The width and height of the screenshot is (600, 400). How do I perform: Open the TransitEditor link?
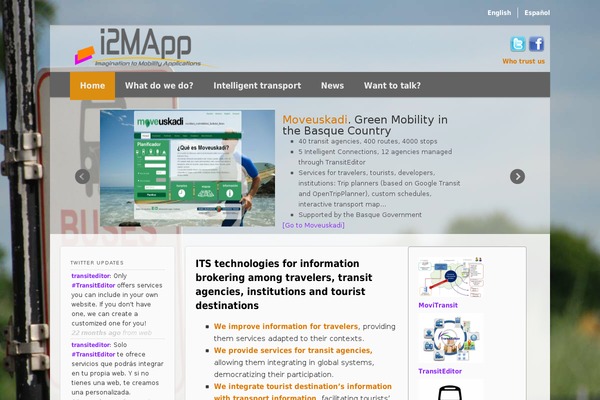click(x=440, y=371)
